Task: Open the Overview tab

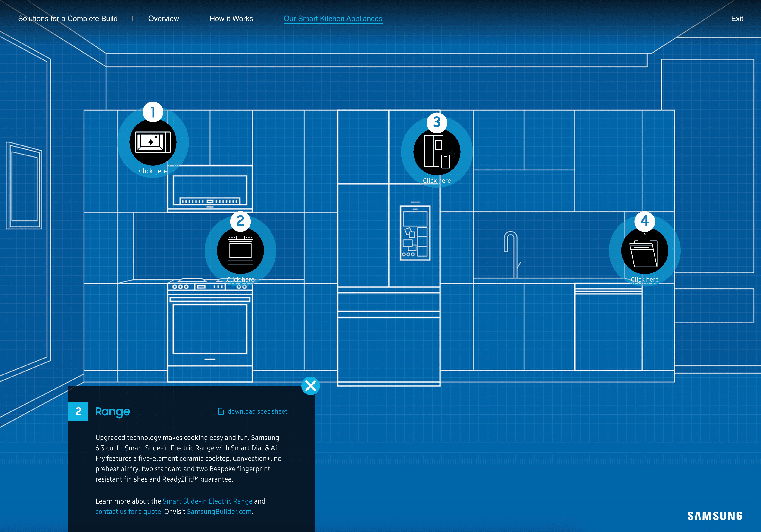Action: click(163, 19)
